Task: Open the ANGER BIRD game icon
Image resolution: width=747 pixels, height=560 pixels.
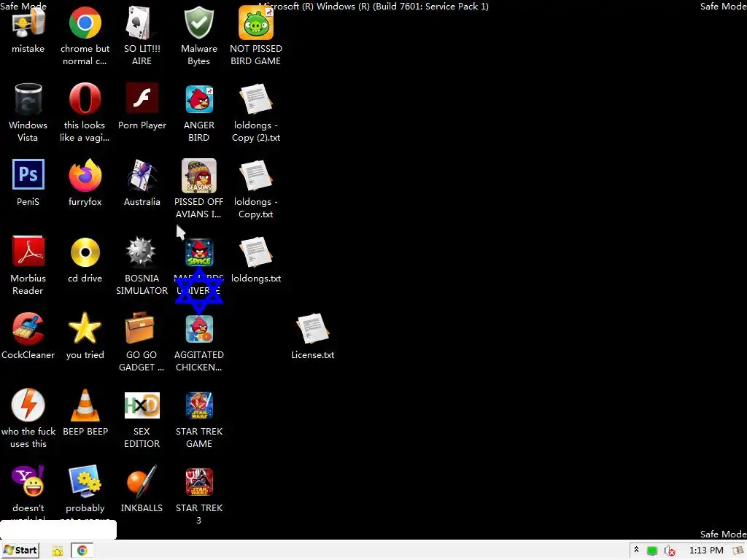Action: pos(199,99)
